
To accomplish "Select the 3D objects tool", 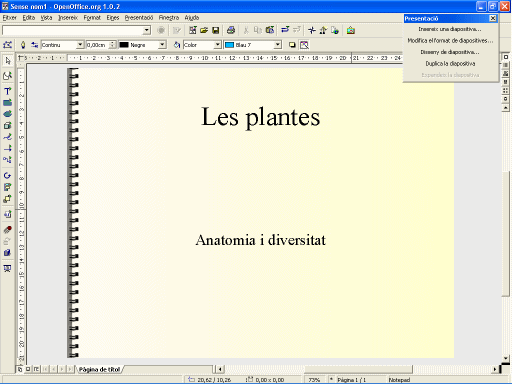I will point(7,125).
